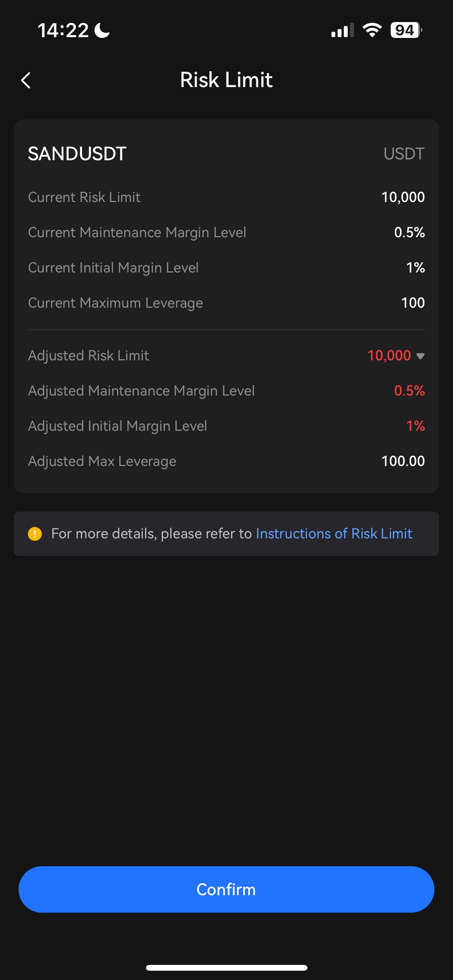
Task: Tap the home indicator bar
Action: pyautogui.click(x=226, y=968)
